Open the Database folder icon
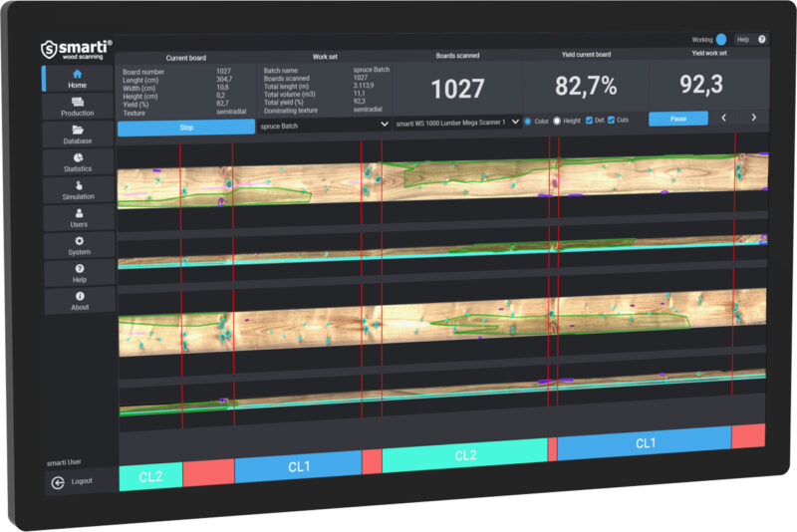This screenshot has height=532, width=797. (78, 131)
